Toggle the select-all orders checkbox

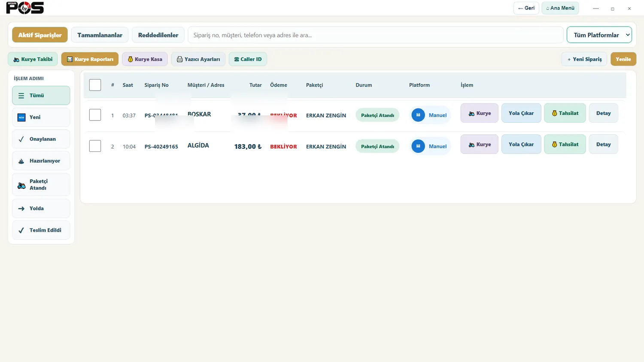95,85
